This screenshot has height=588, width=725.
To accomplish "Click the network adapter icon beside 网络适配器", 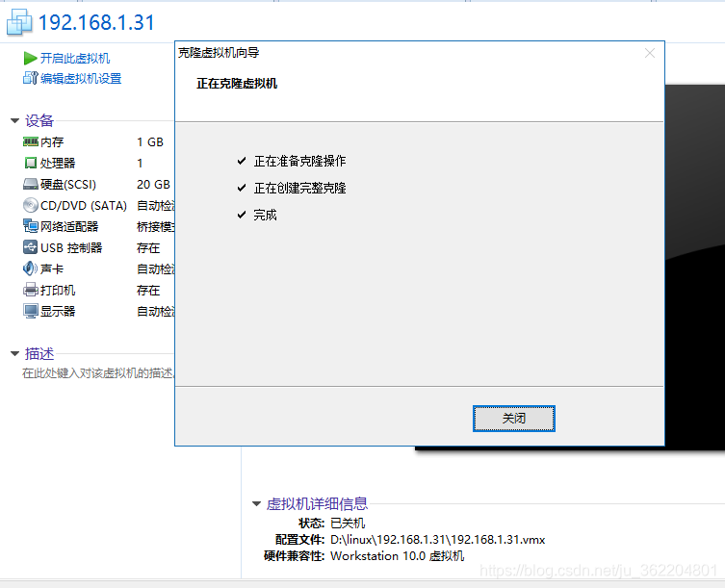I will click(x=31, y=226).
